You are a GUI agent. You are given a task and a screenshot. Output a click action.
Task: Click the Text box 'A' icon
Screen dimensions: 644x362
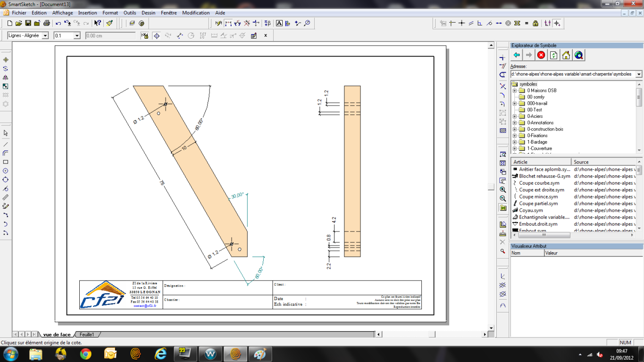[279, 23]
